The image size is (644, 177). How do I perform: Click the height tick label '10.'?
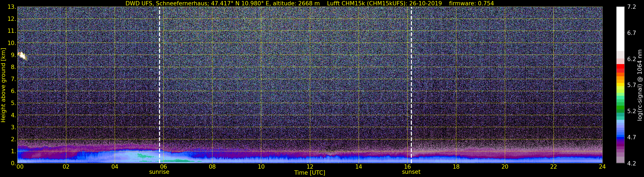click(x=12, y=43)
